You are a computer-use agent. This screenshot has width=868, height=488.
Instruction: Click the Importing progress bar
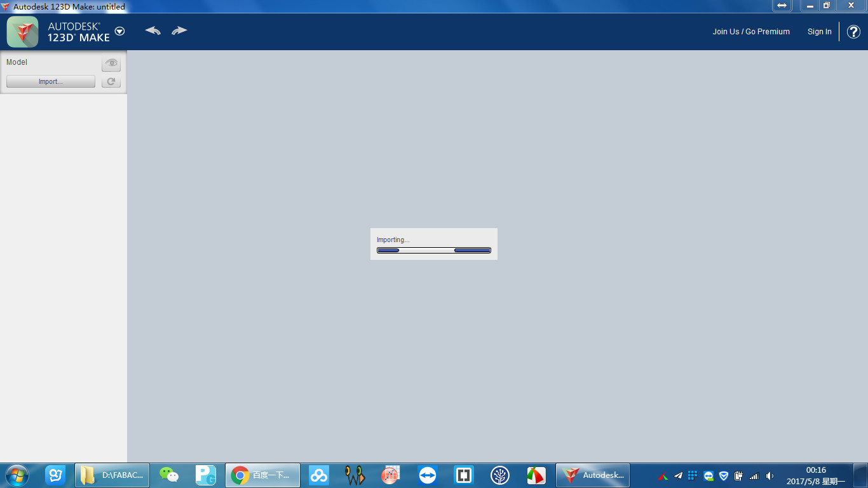pyautogui.click(x=434, y=250)
